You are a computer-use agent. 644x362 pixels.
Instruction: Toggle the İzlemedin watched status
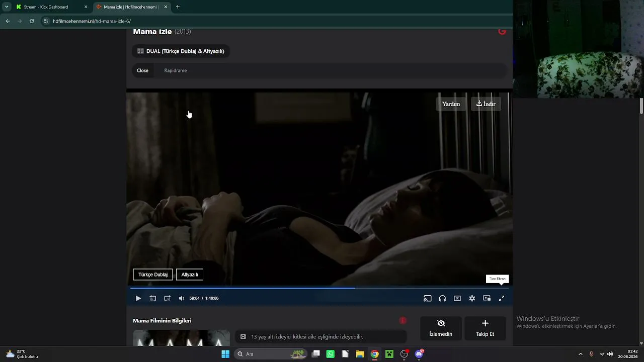[x=441, y=328]
